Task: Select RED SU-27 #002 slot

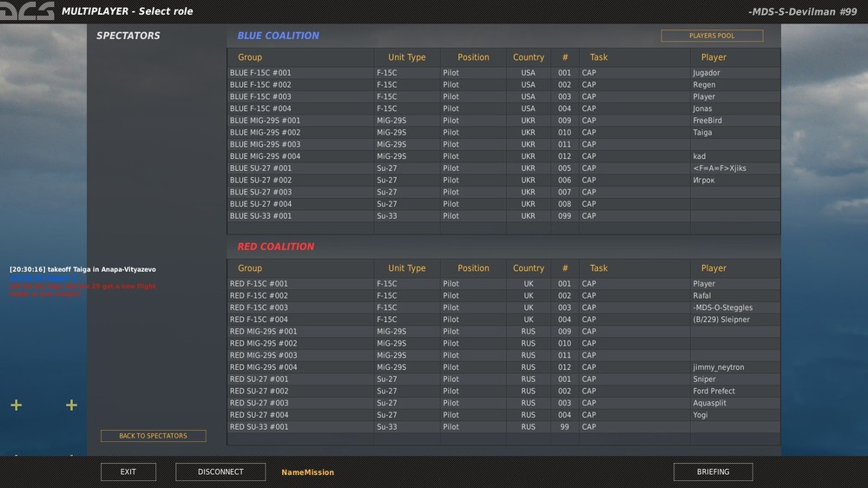Action: 503,391
